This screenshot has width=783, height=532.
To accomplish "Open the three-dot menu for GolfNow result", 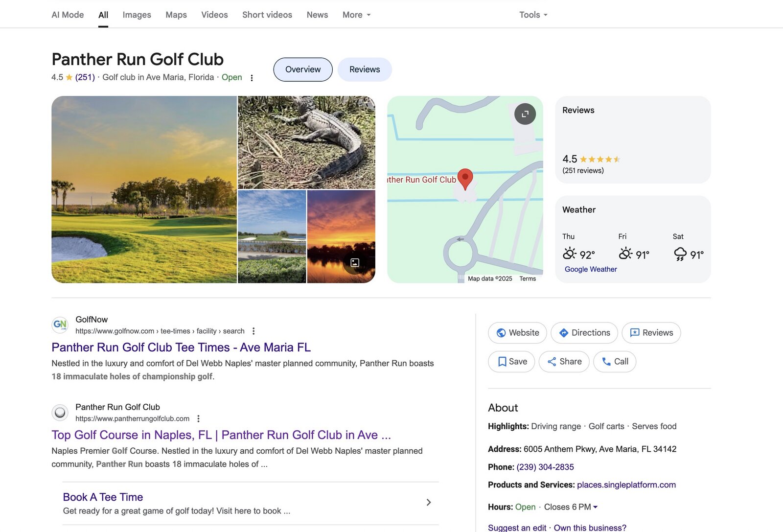I will pyautogui.click(x=253, y=331).
